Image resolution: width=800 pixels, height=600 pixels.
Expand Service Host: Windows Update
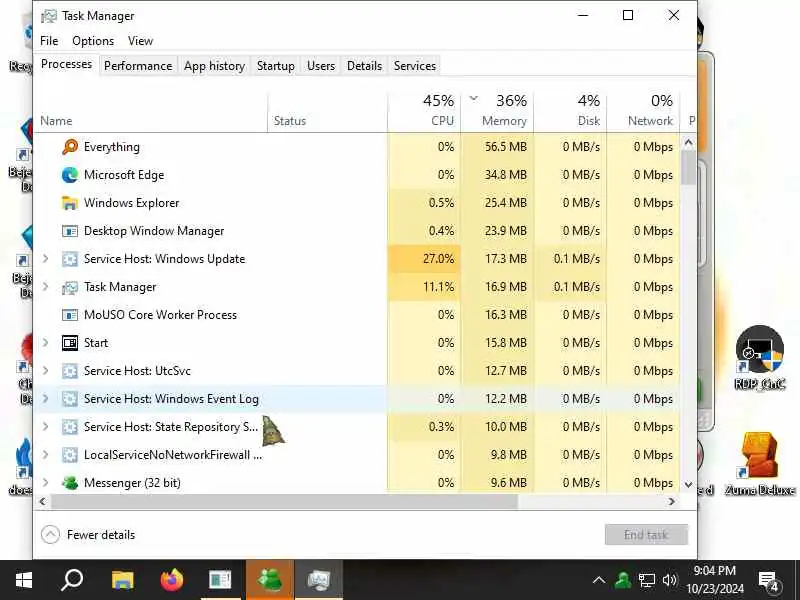tap(45, 259)
